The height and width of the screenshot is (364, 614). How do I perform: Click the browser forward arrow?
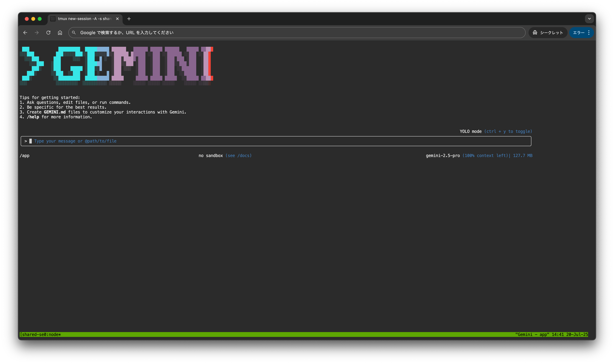(37, 33)
